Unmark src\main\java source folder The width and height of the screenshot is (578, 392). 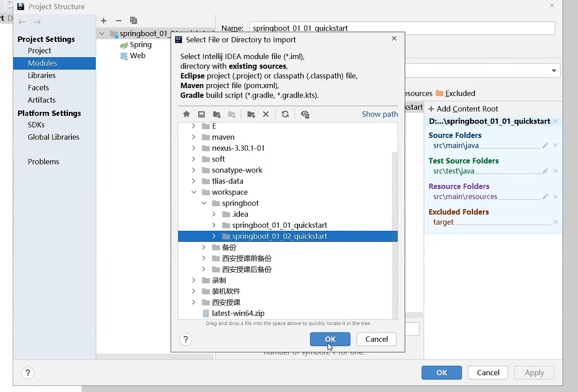tap(556, 145)
